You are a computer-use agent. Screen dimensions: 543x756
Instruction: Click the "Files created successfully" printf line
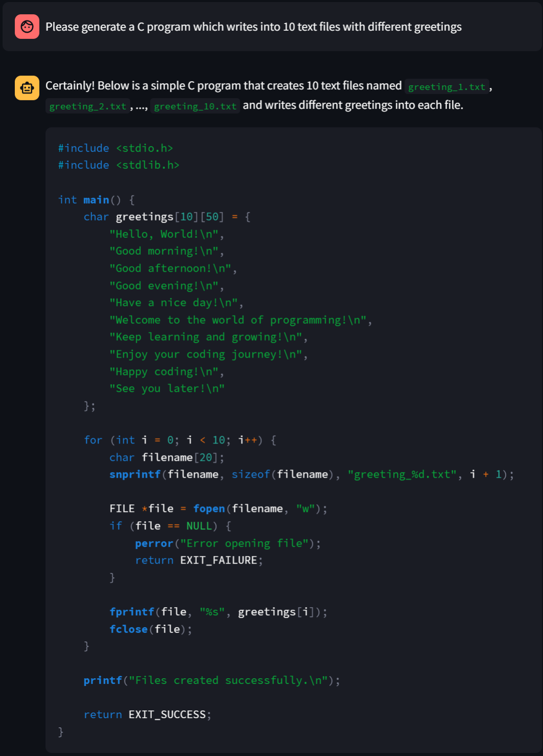tap(211, 681)
